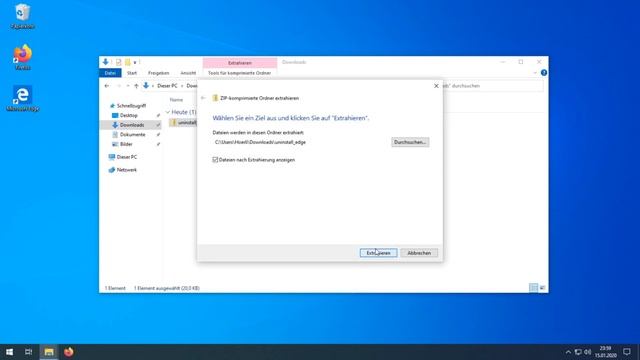
Task: Select the pink Extrahieren contextual tab
Action: click(x=240, y=63)
